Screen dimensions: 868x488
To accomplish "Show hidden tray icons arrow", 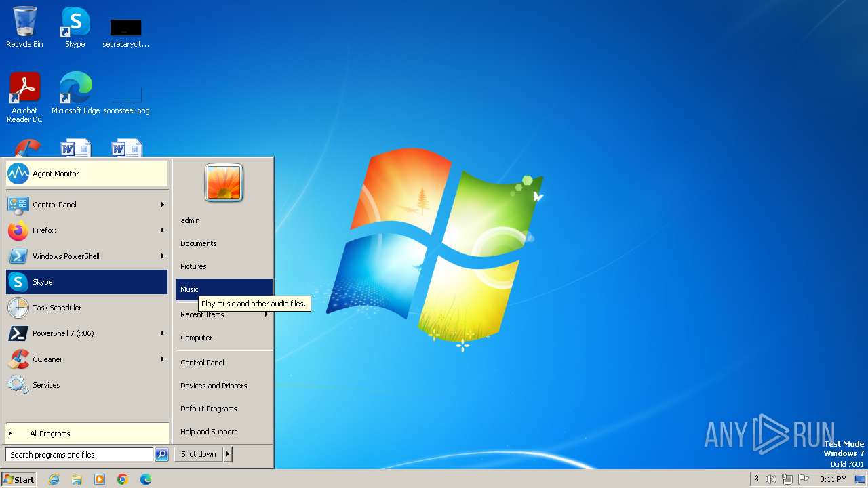I will [757, 479].
